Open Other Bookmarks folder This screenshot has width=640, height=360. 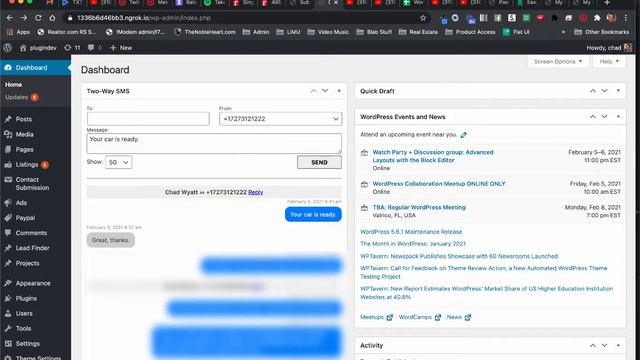[x=602, y=32]
